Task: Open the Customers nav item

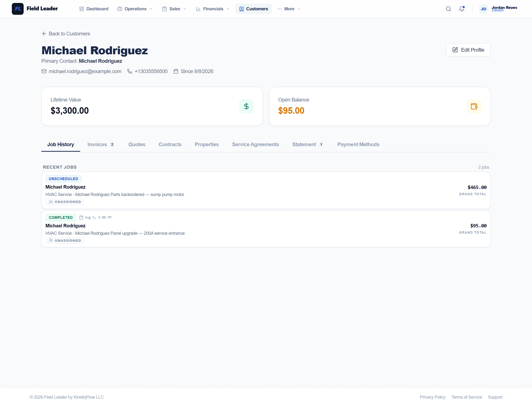Action: pyautogui.click(x=254, y=9)
